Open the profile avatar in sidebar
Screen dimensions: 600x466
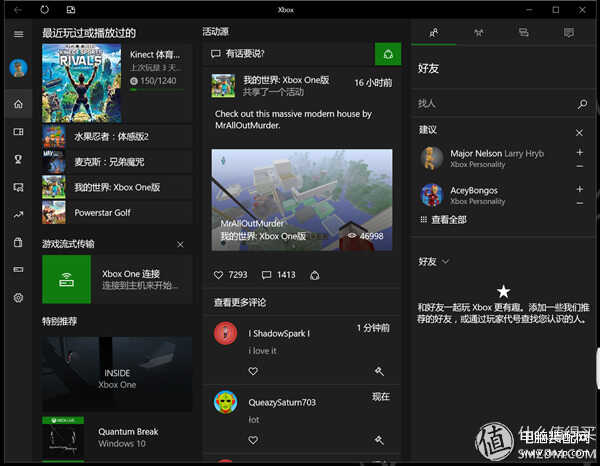[x=18, y=68]
